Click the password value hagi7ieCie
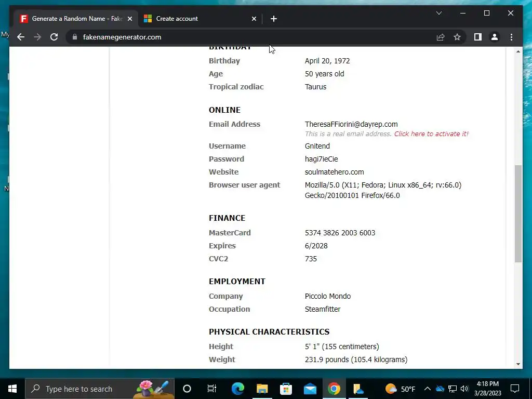This screenshot has height=399, width=532. click(321, 159)
